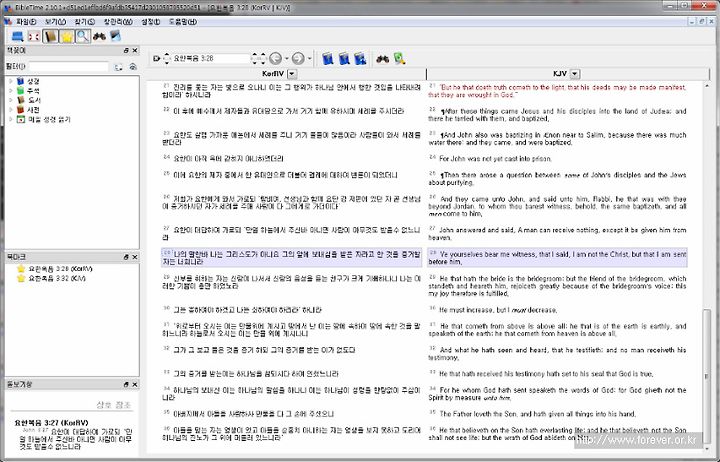
Task: Click the red arrows window arrangement icon
Action: pos(34,36)
